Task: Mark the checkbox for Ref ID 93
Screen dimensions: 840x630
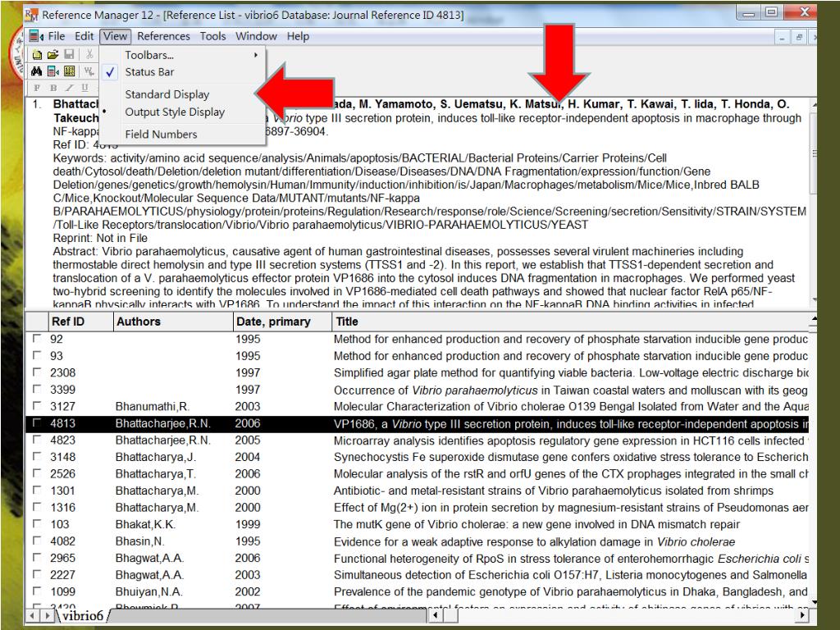Action: coord(36,355)
